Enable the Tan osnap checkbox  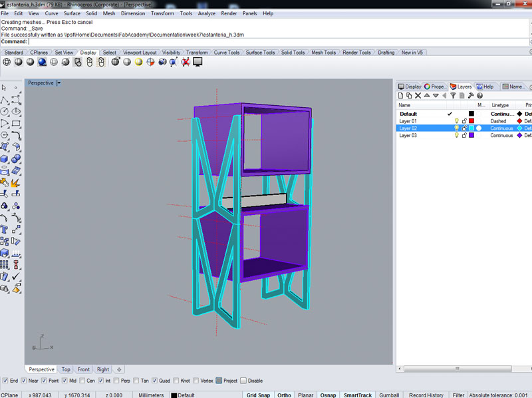click(x=136, y=381)
